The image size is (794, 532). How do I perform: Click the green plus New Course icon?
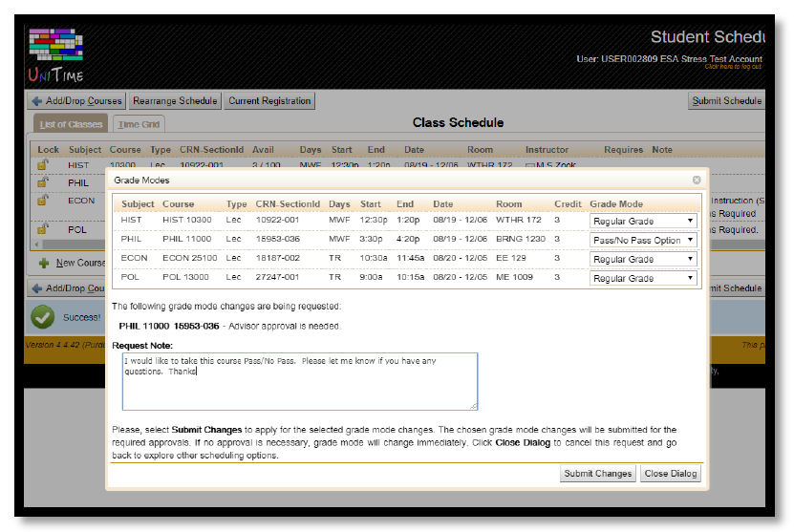pos(43,263)
